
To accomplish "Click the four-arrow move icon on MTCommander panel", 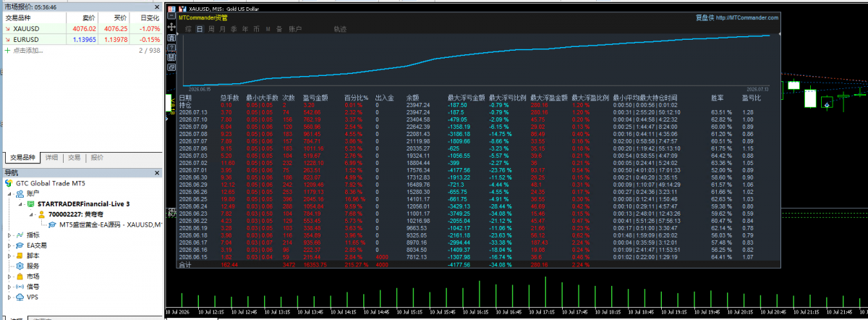I will (171, 28).
